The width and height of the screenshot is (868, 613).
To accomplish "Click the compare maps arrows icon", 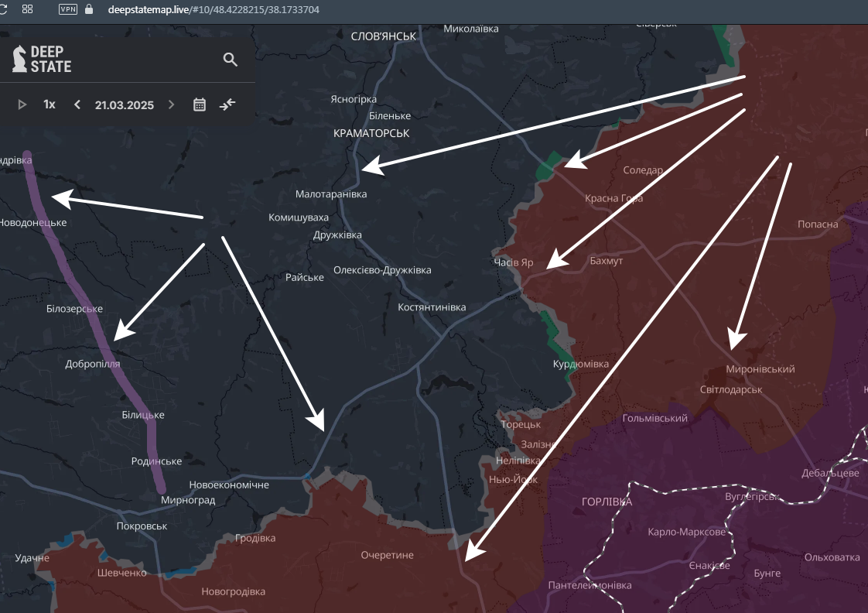I will coord(227,104).
